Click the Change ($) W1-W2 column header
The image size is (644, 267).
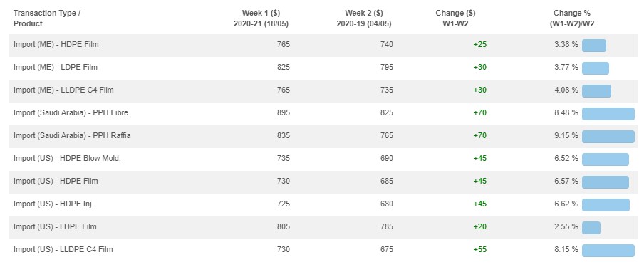[455, 19]
